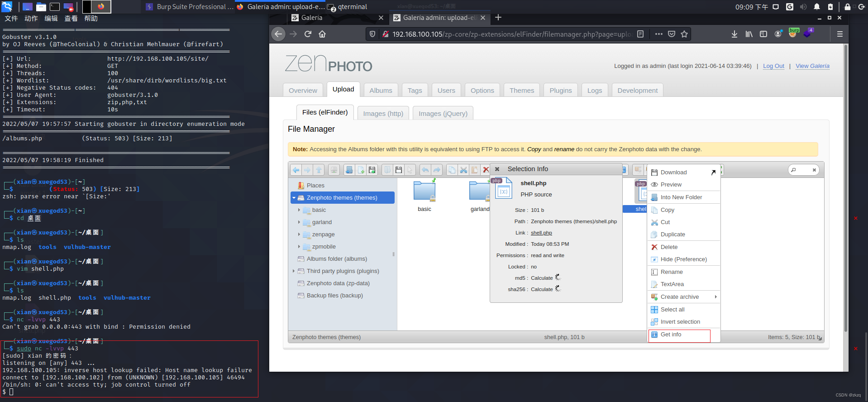868x402 pixels.
Task: Close the Selection Info dialog
Action: tap(497, 169)
